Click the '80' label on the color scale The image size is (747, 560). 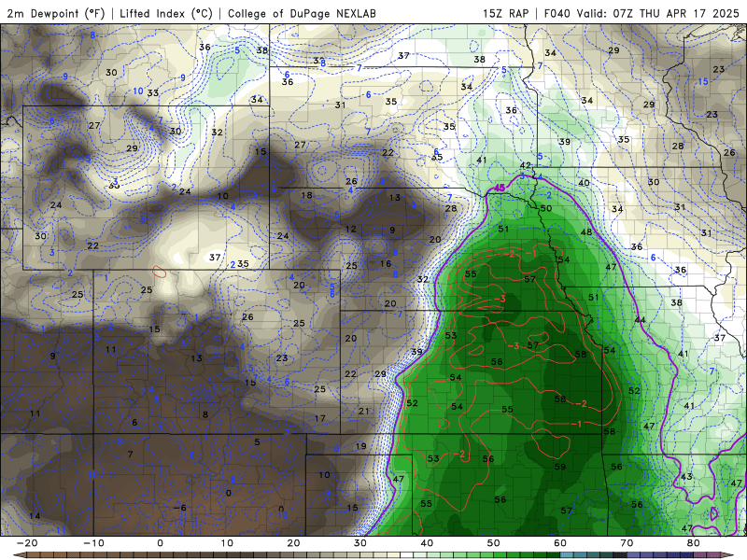pos(694,543)
